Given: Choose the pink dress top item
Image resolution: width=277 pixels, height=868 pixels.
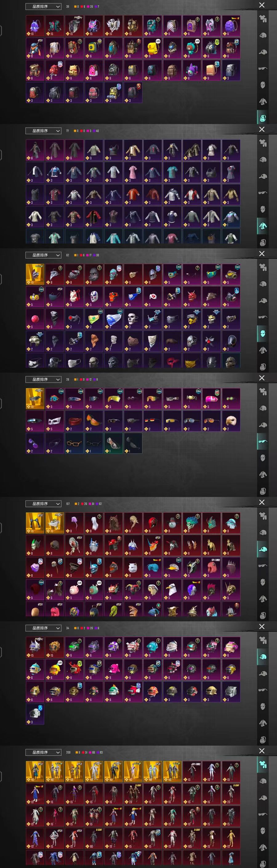Looking at the screenshot, I should click(x=133, y=172).
